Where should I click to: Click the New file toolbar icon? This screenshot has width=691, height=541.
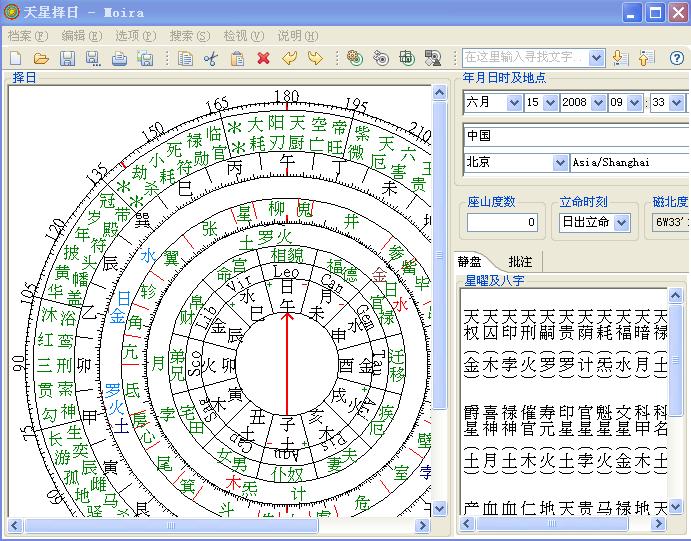[x=16, y=59]
